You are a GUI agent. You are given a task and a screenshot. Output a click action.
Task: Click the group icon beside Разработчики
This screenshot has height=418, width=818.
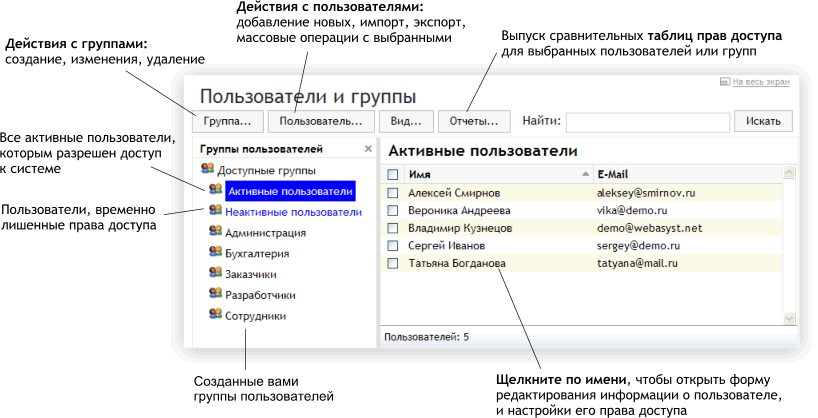tap(215, 294)
